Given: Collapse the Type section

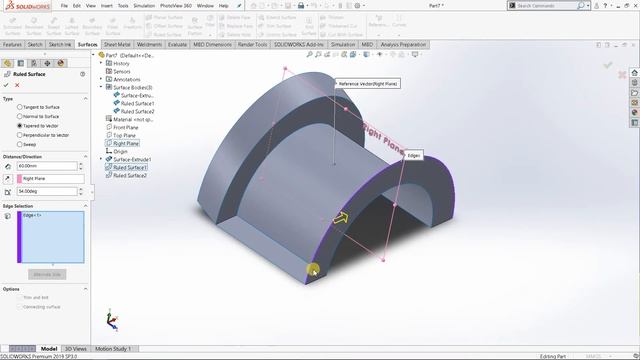Looking at the screenshot, I should coord(85,99).
